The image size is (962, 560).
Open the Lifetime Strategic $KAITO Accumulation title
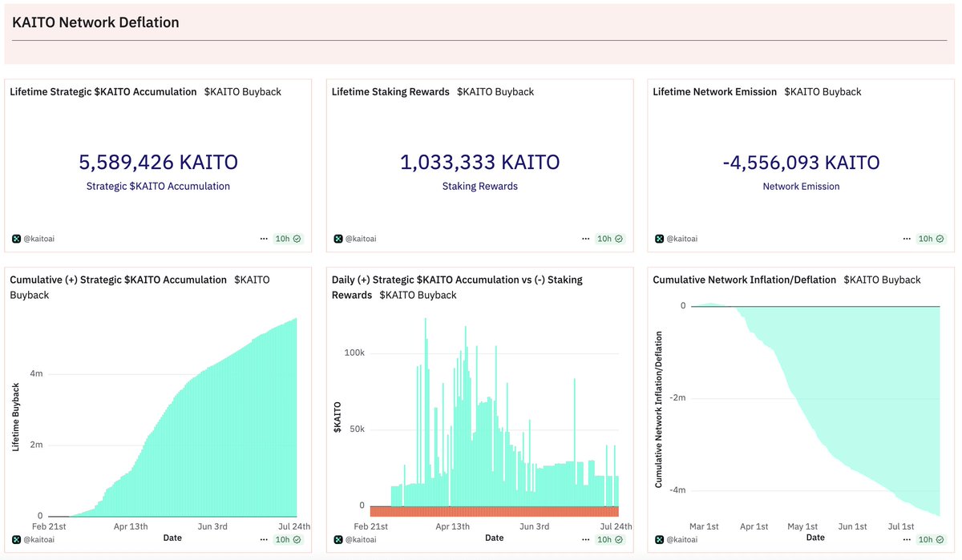[103, 91]
